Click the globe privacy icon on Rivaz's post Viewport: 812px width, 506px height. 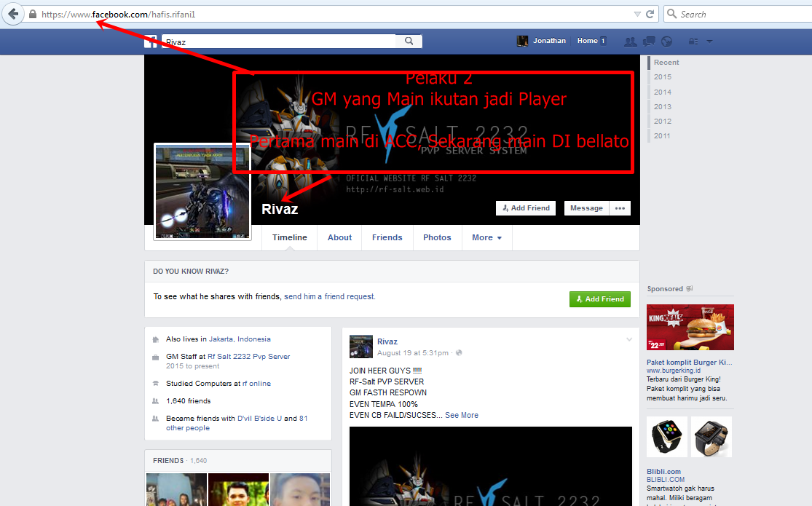click(x=459, y=353)
